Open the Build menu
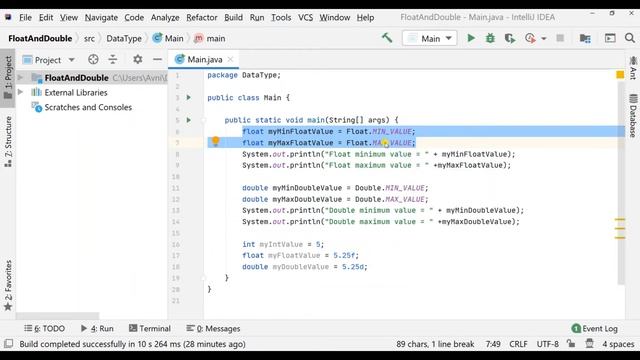The image size is (640, 360). tap(233, 18)
